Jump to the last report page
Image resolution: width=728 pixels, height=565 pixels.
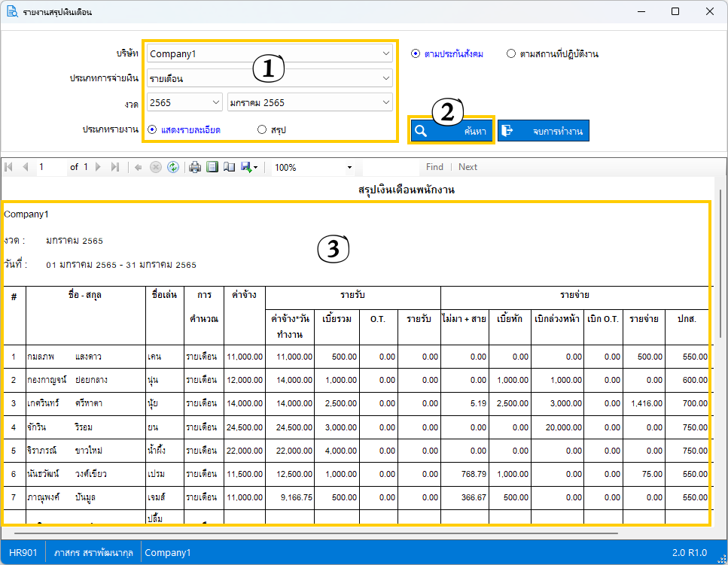pyautogui.click(x=115, y=167)
